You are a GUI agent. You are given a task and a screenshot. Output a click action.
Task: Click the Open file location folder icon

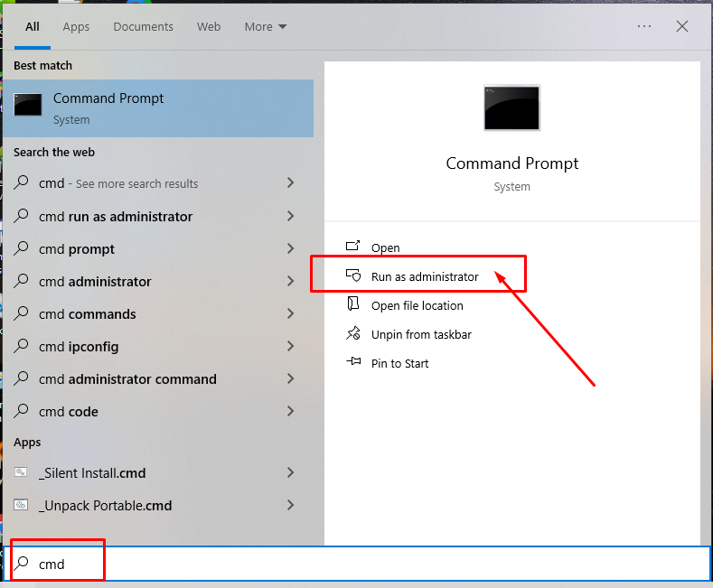(353, 305)
